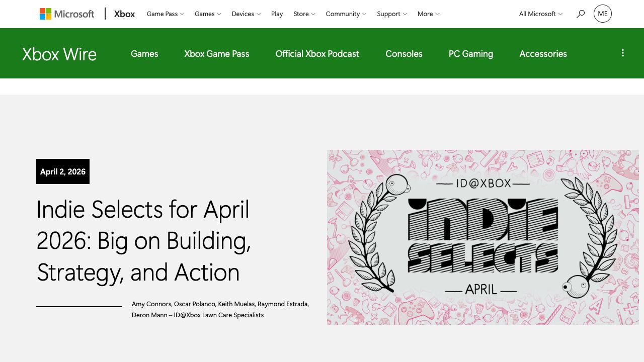Image resolution: width=644 pixels, height=362 pixels.
Task: Click the author names byline
Action: [x=220, y=310]
